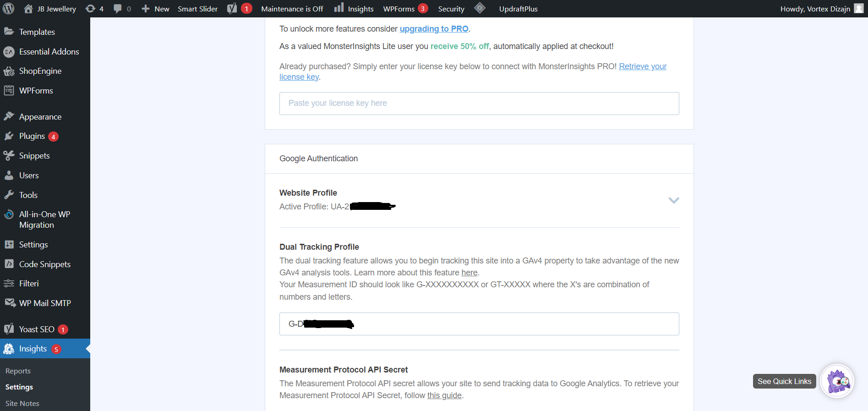868x411 pixels.
Task: Focus the Paste your license key field
Action: click(479, 104)
